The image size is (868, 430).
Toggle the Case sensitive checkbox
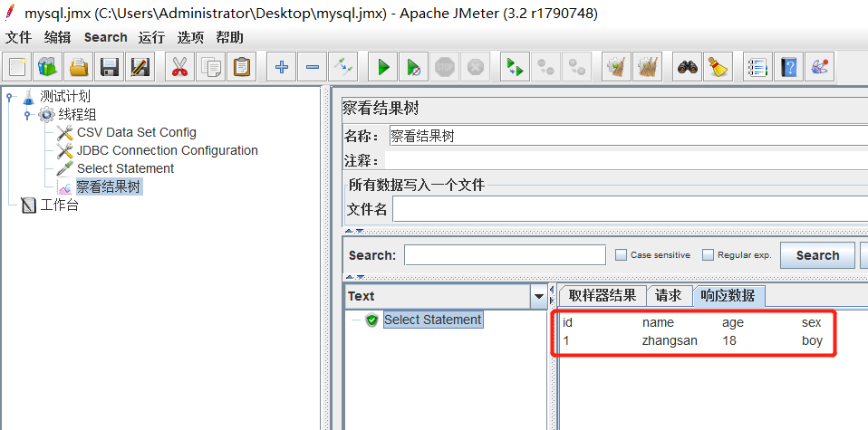(622, 255)
